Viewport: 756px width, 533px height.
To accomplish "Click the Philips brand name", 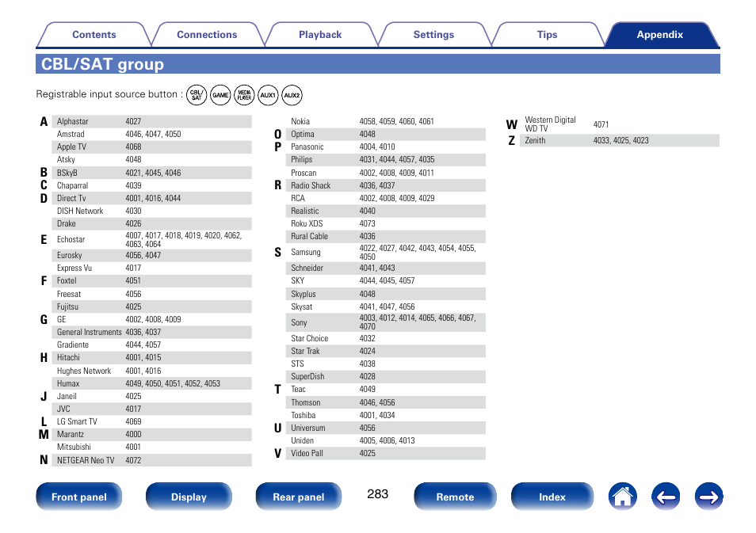I will coord(301,159).
